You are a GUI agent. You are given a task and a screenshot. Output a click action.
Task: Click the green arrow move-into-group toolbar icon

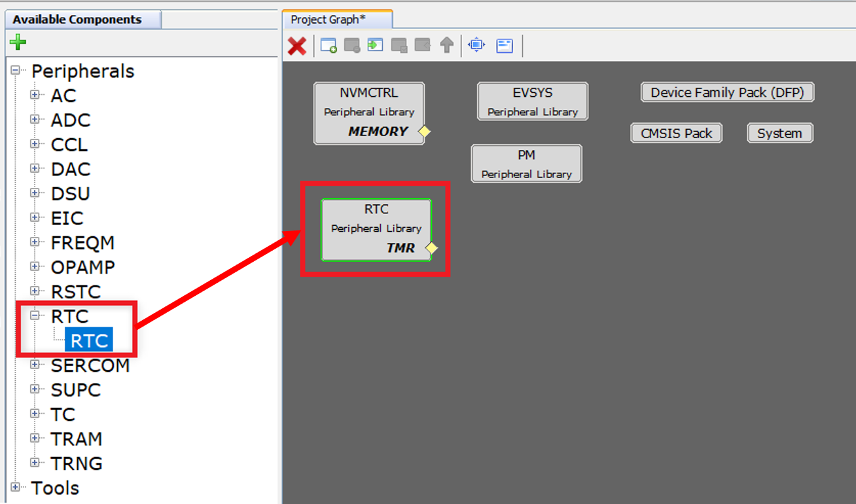pos(375,46)
